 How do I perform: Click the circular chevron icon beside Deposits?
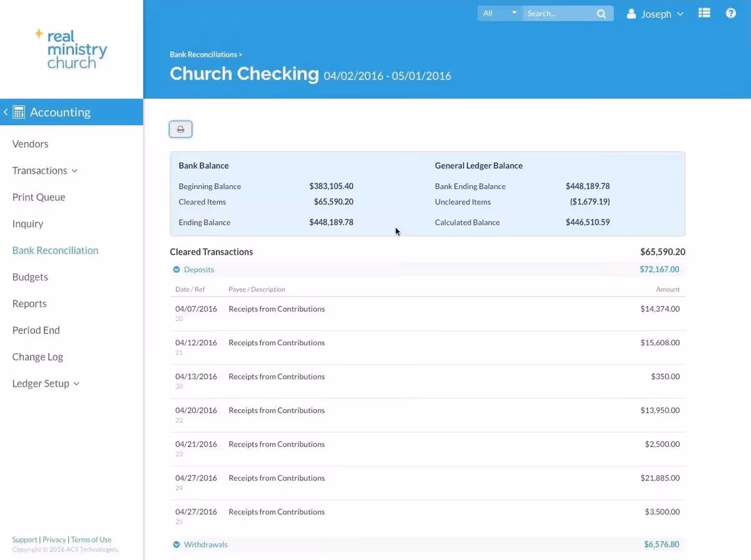click(176, 269)
